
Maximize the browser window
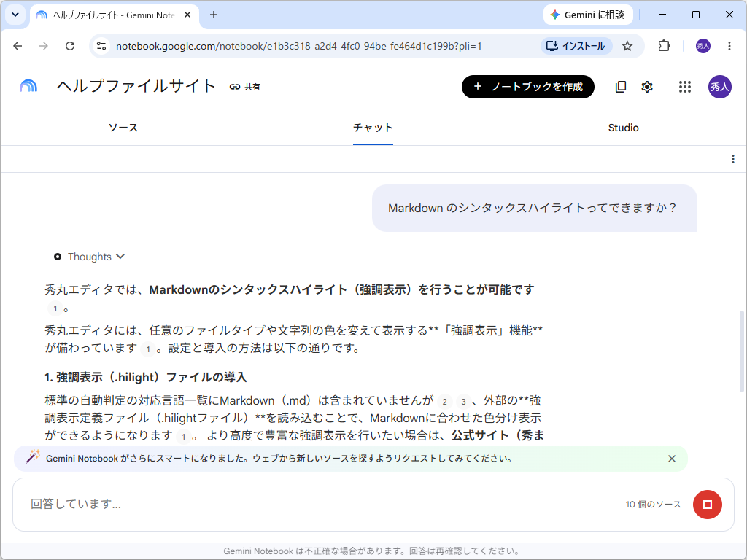click(x=695, y=15)
